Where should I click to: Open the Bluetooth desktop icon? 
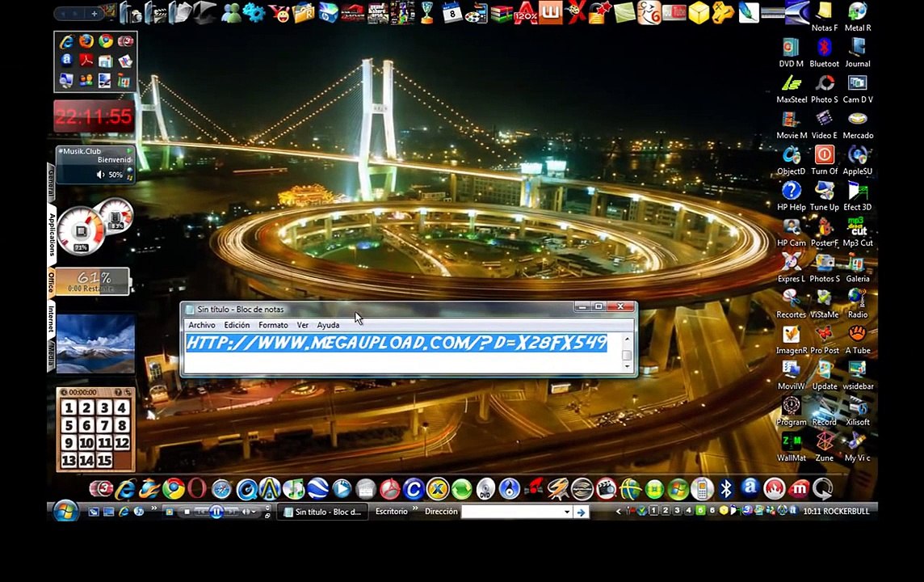click(824, 53)
